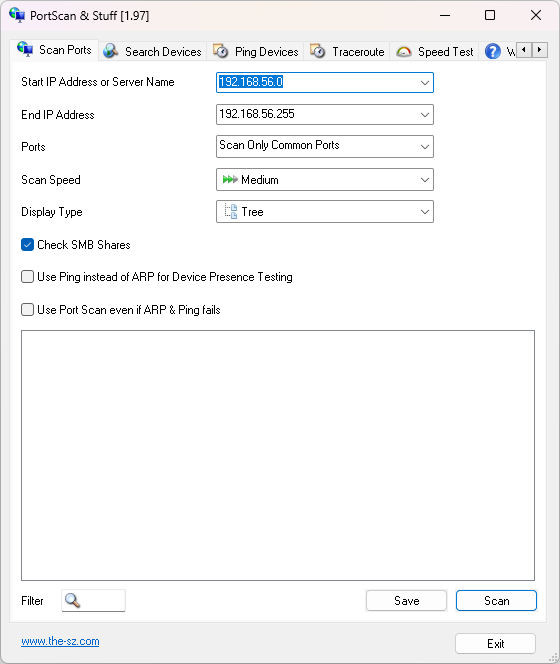Open the www.the-sz.com link
Viewport: 560px width, 664px height.
[x=60, y=641]
